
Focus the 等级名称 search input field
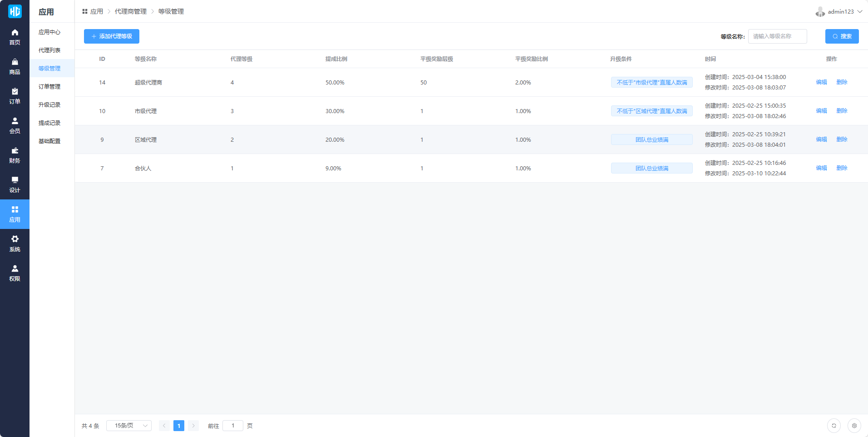pyautogui.click(x=777, y=36)
